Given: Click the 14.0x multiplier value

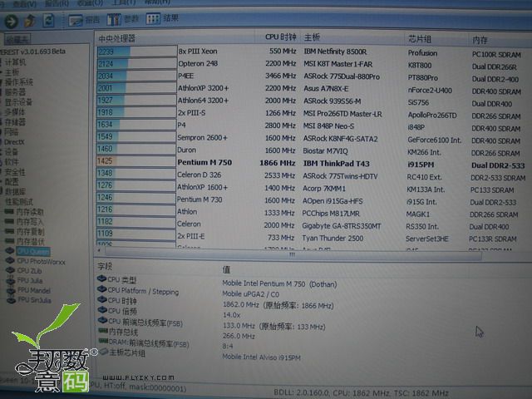Looking at the screenshot, I should [232, 315].
